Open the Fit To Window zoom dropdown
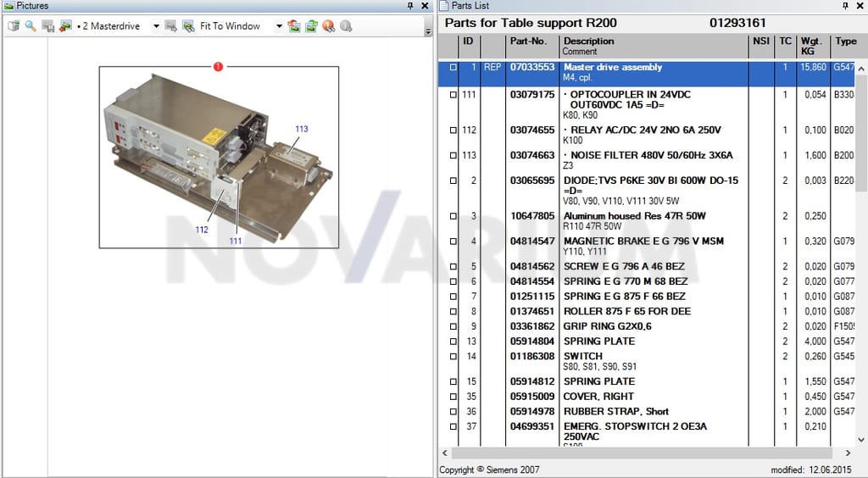868x478 pixels. click(279, 26)
